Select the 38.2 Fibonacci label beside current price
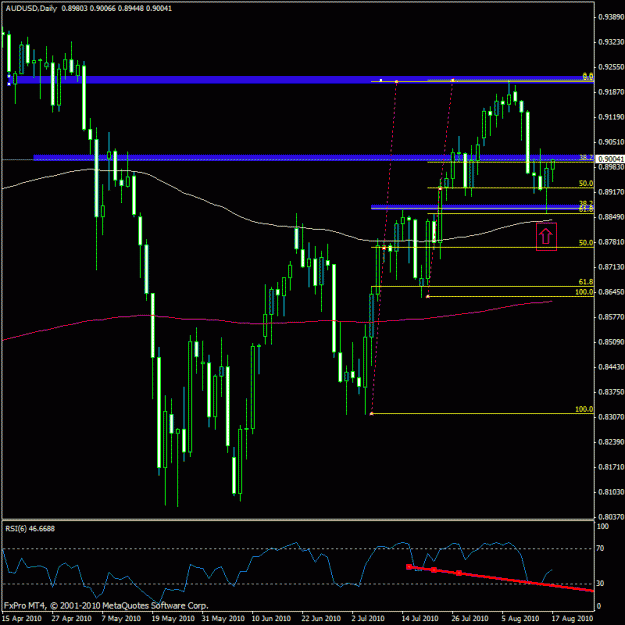The height and width of the screenshot is (625, 625). coord(586,158)
